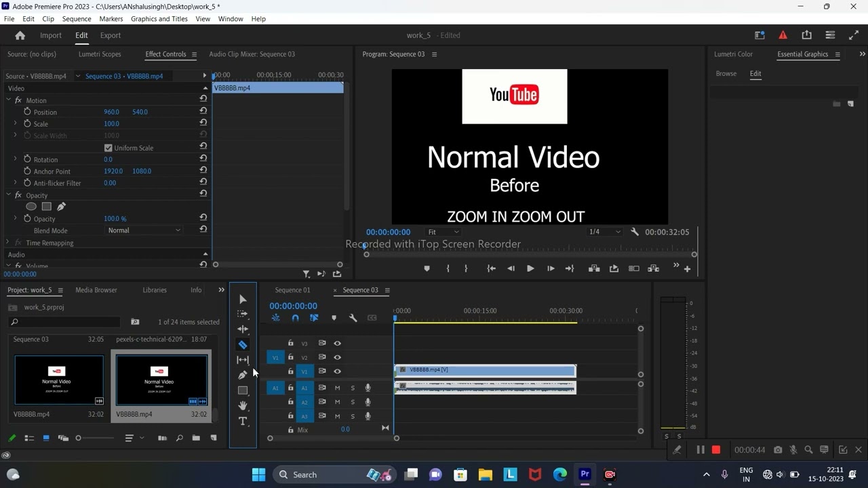This screenshot has height=488, width=868.
Task: Open the Sequence menu
Action: pyautogui.click(x=77, y=19)
